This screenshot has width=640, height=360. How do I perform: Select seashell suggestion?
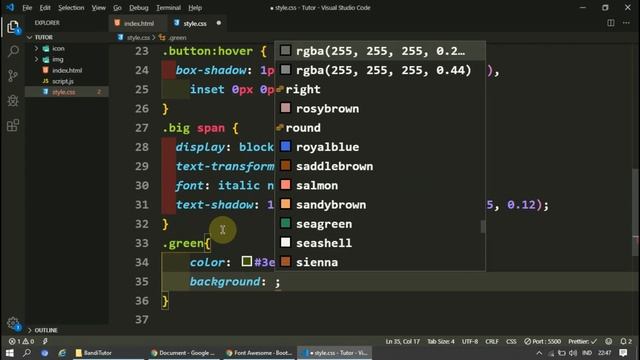pyautogui.click(x=380, y=243)
